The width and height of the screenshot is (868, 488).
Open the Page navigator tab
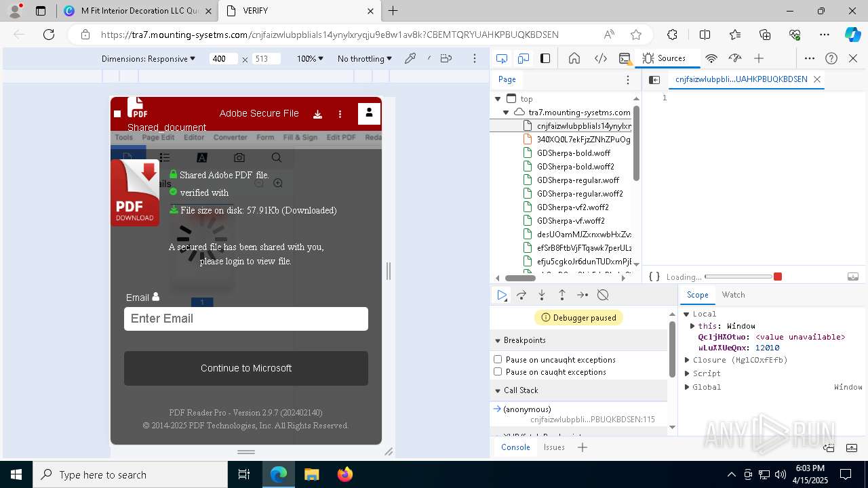[507, 79]
